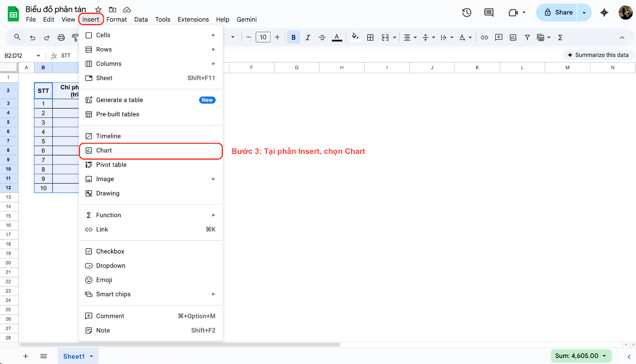This screenshot has height=364, width=636.
Task: Open the Sheet1 tab dropdown arrow
Action: click(x=91, y=356)
